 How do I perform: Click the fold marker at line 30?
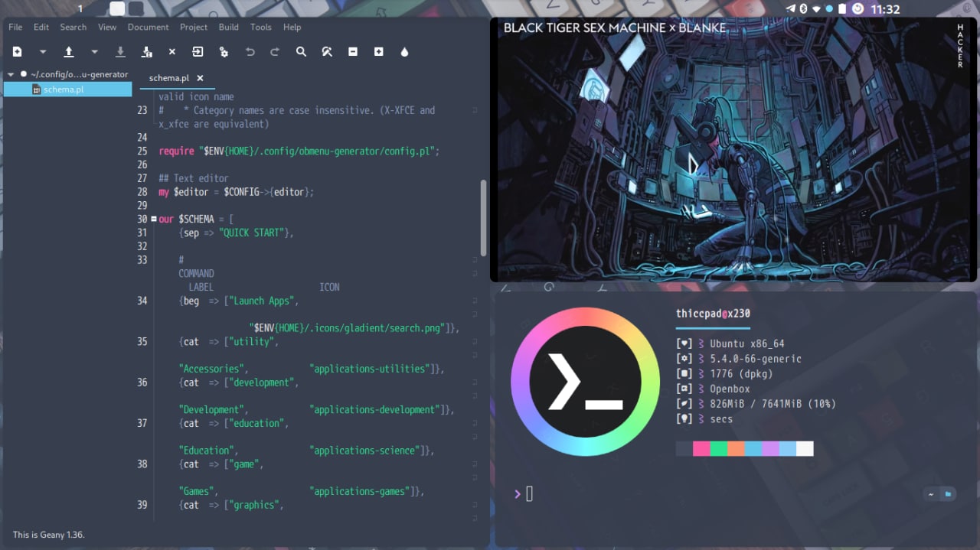coord(154,219)
